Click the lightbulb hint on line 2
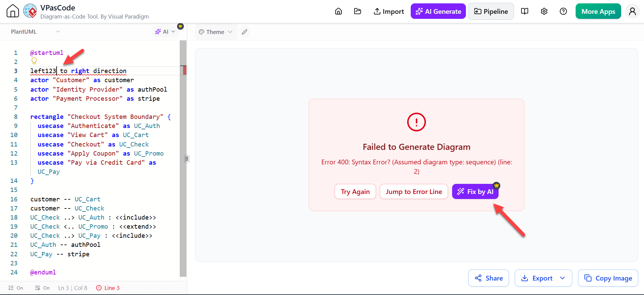The image size is (644, 295). coord(34,61)
